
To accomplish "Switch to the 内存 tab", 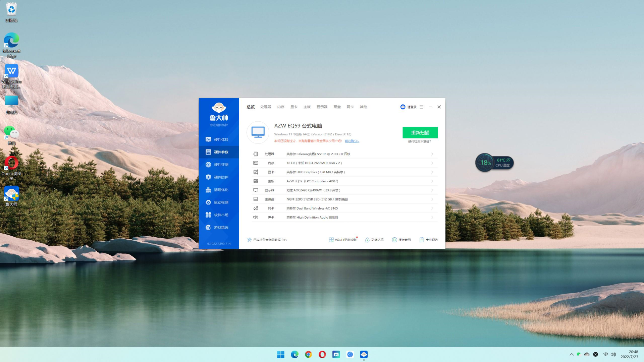I will (x=281, y=107).
